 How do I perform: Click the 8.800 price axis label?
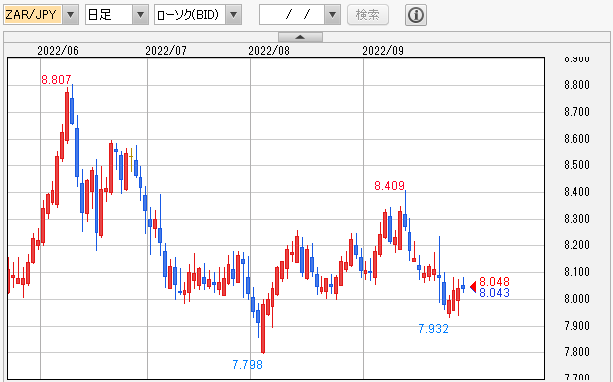tap(577, 85)
